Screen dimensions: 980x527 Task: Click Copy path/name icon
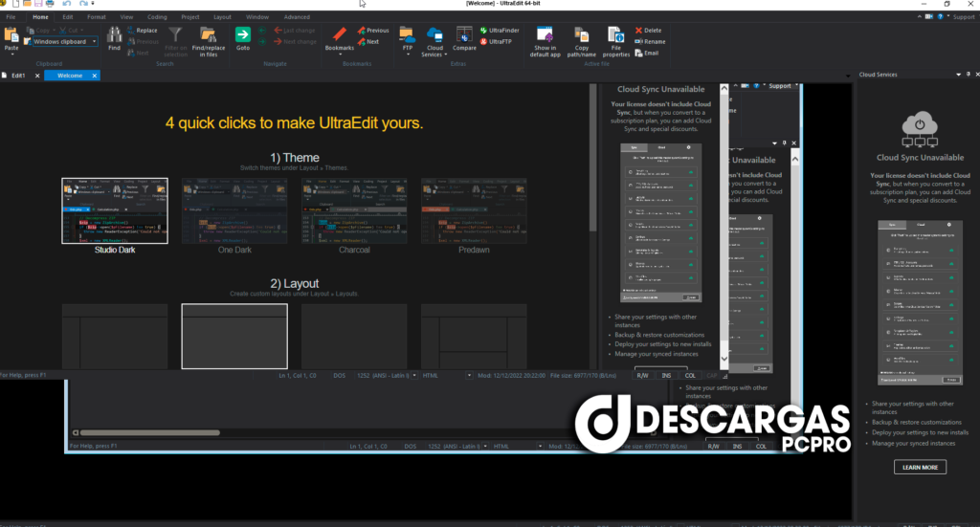click(x=581, y=35)
